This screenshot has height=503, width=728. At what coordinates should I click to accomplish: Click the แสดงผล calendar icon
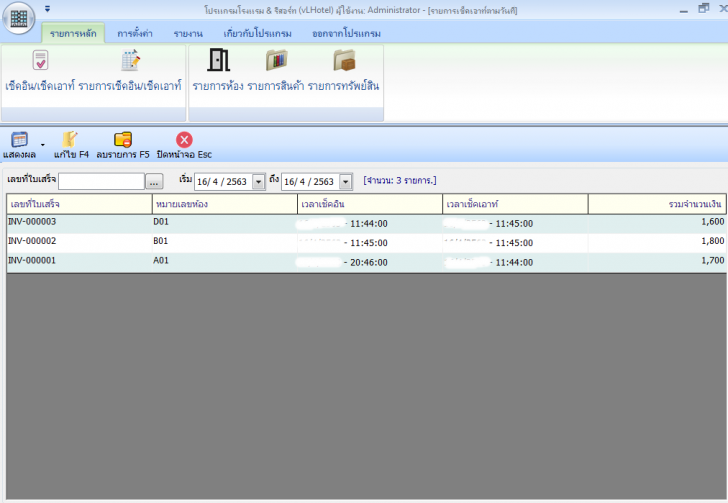(20, 139)
